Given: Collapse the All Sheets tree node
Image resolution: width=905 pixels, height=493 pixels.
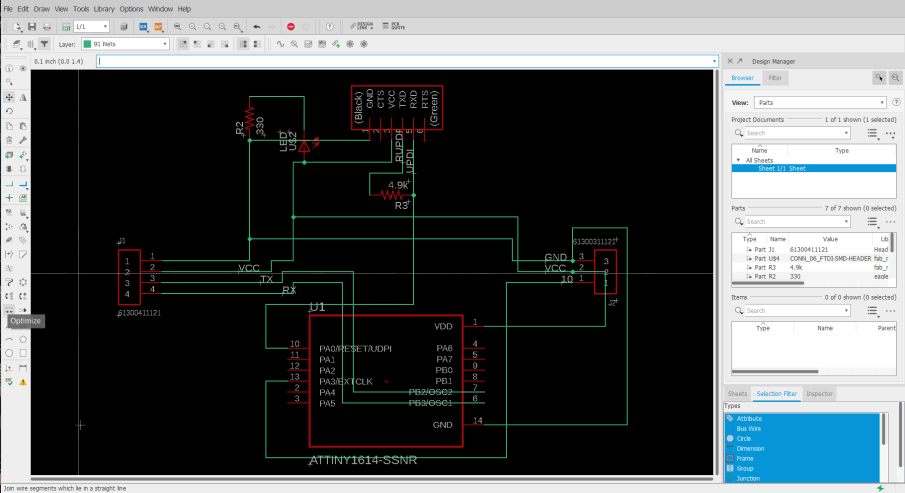Looking at the screenshot, I should [738, 160].
